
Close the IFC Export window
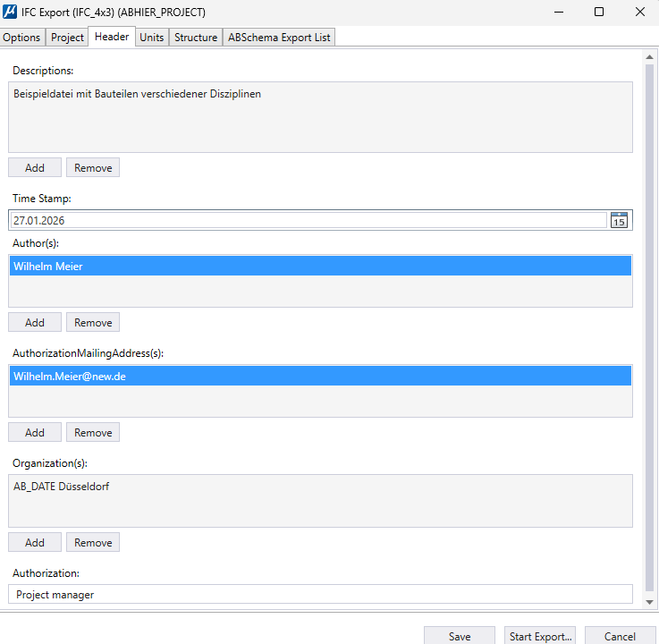tap(639, 12)
